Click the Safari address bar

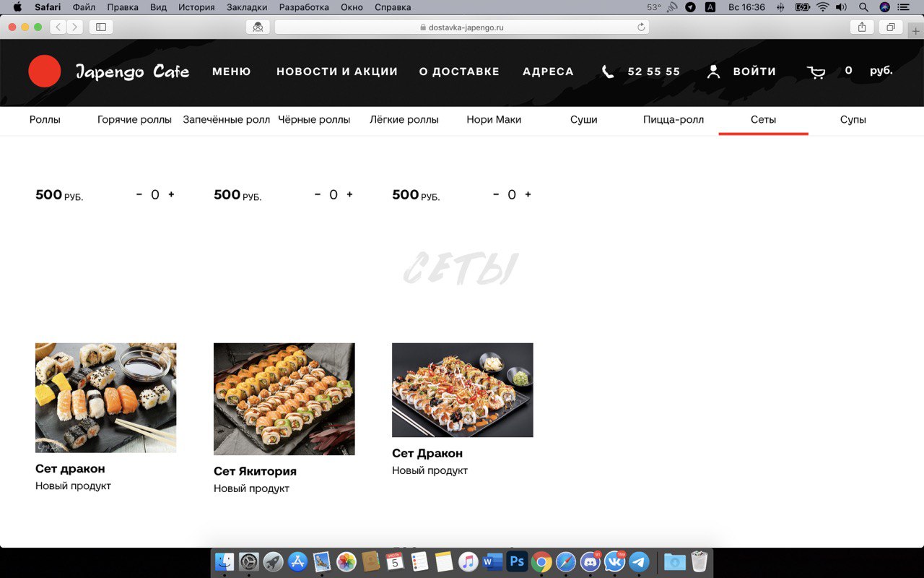(x=462, y=27)
